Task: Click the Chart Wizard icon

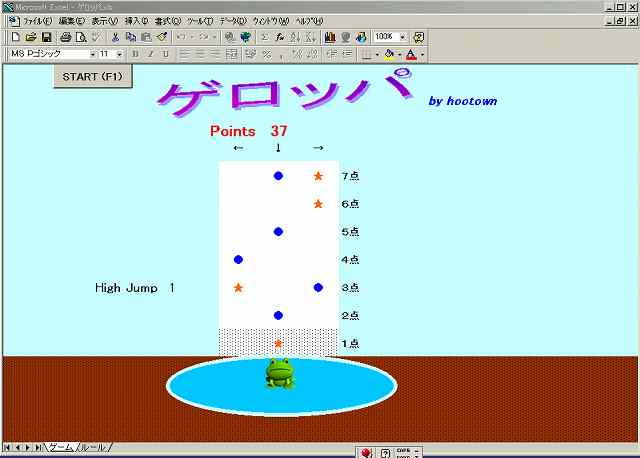Action: (x=330, y=37)
